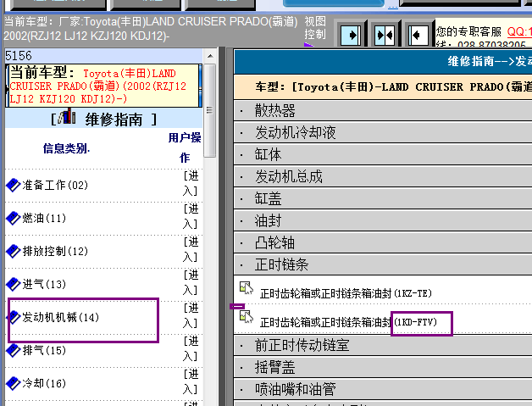Expand the 前正时传动链室 section
The width and height of the screenshot is (532, 406).
(383, 345)
